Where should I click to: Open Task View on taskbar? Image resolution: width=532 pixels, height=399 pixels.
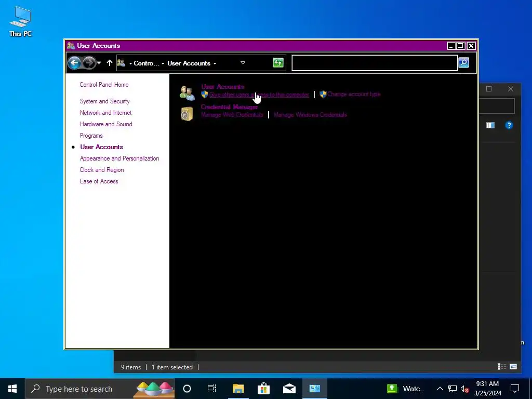tap(212, 389)
